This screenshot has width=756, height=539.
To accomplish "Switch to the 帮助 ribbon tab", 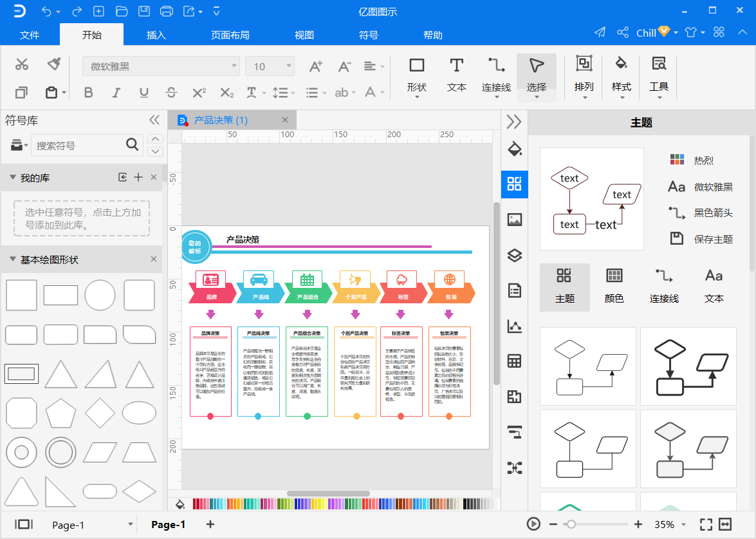I will 432,35.
